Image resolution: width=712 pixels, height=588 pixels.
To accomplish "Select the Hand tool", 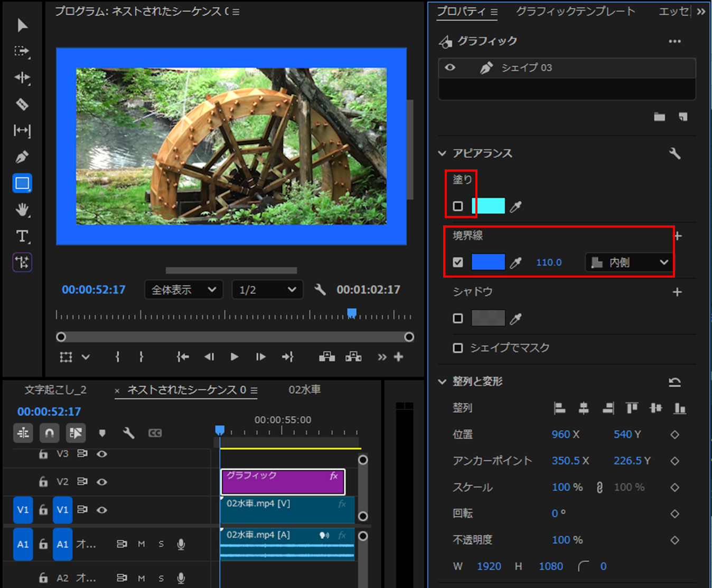I will click(22, 210).
